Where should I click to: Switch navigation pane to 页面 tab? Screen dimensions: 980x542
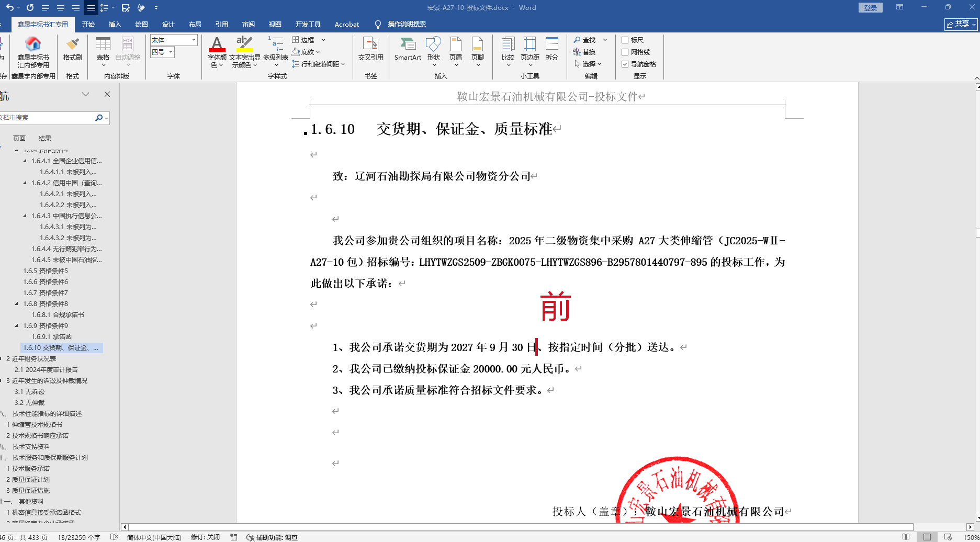19,138
